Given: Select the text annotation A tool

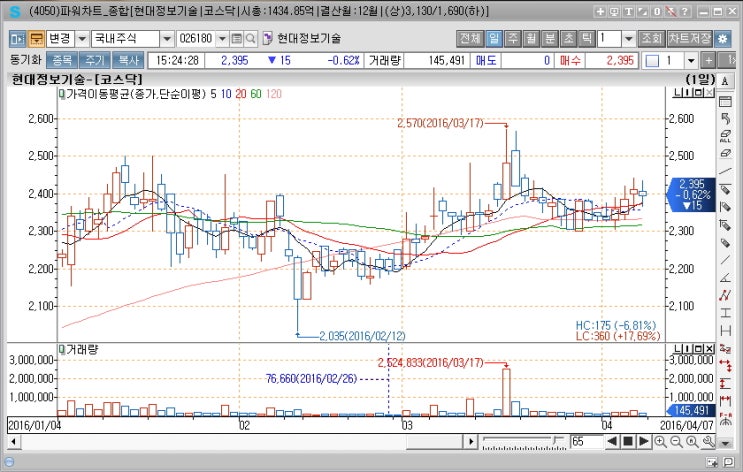Looking at the screenshot, I should pyautogui.click(x=725, y=82).
